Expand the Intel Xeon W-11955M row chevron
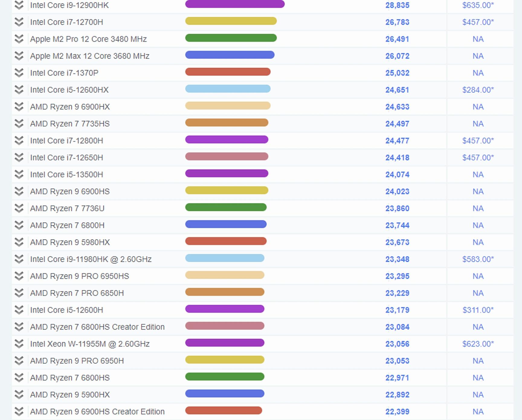Image resolution: width=522 pixels, height=420 pixels. pos(19,344)
